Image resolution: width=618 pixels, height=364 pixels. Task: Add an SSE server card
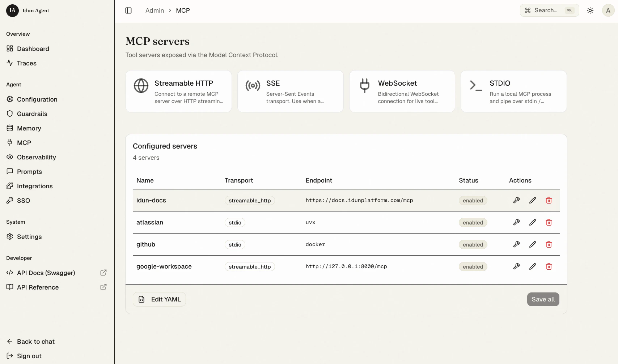[291, 91]
